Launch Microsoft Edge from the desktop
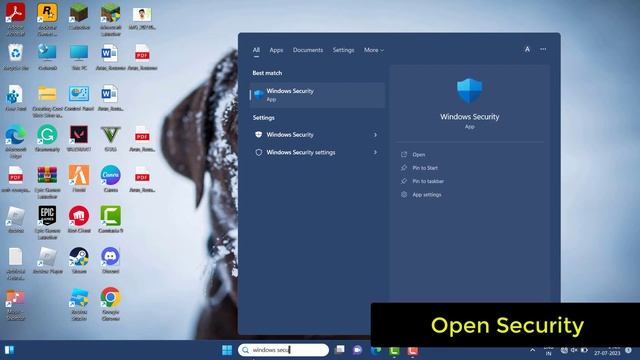The width and height of the screenshot is (640, 360). (16, 141)
